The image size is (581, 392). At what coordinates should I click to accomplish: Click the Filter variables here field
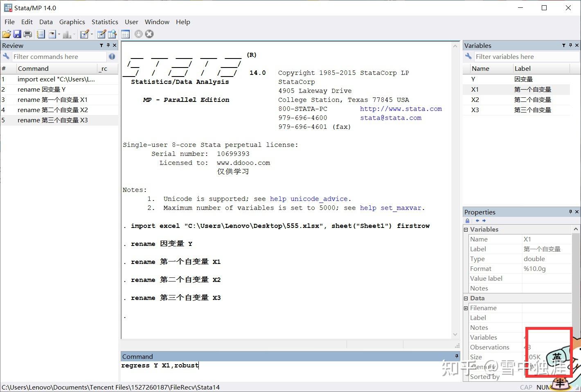point(527,56)
